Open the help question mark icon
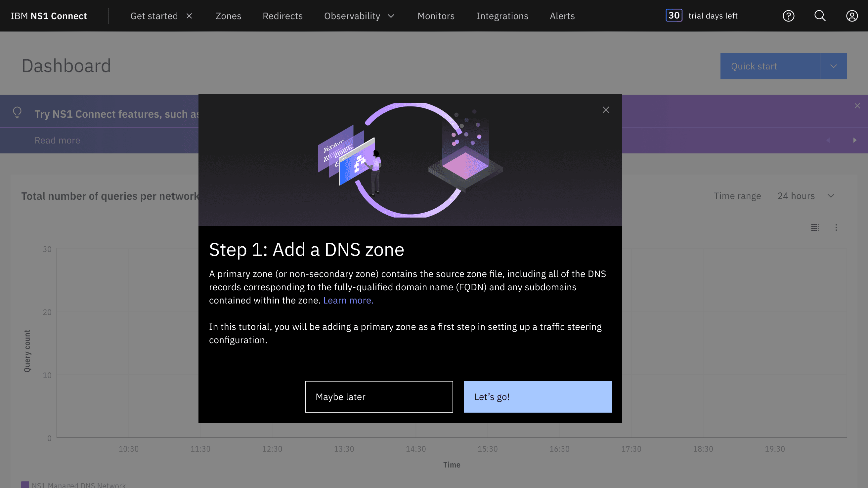 788,16
